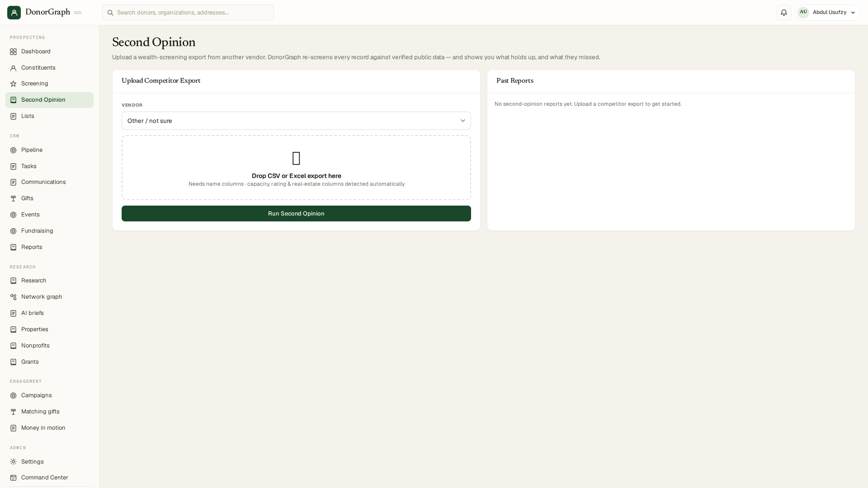
Task: Navigate to Screening
Action: [x=49, y=84]
